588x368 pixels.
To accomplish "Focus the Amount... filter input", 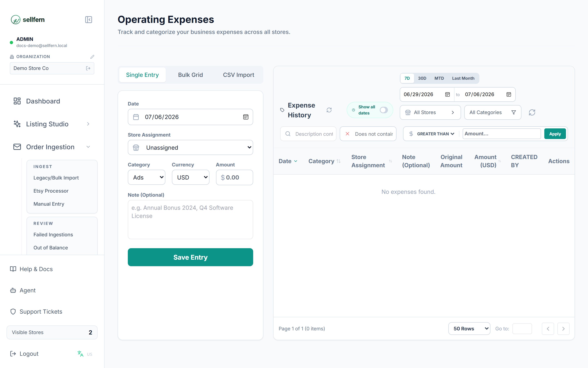I will (x=501, y=134).
